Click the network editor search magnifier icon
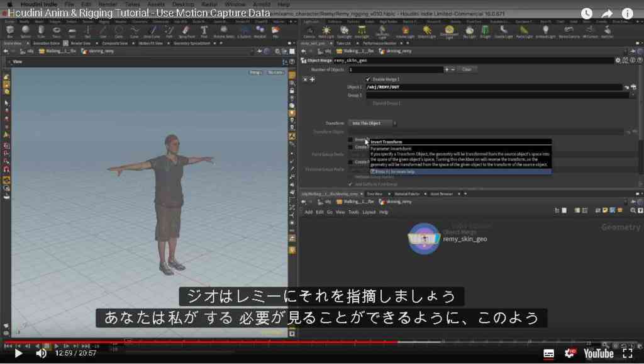 (633, 210)
